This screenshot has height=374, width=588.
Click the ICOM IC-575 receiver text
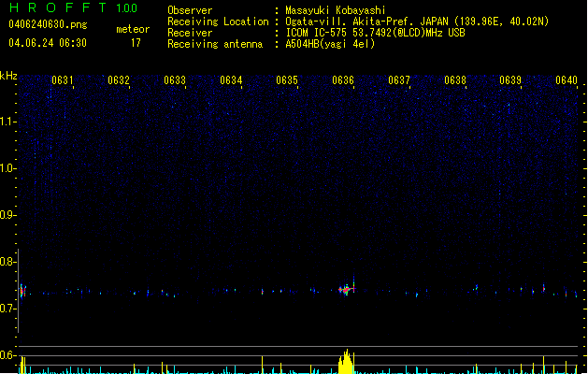point(375,33)
